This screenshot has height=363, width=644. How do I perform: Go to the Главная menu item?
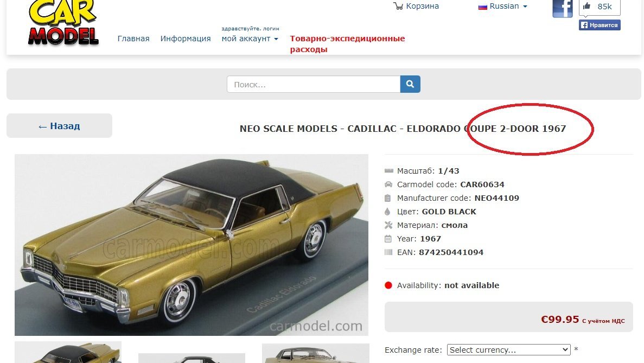(x=133, y=39)
